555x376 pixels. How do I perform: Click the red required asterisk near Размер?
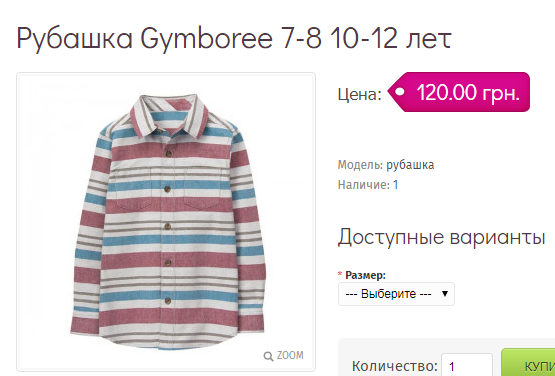(340, 274)
